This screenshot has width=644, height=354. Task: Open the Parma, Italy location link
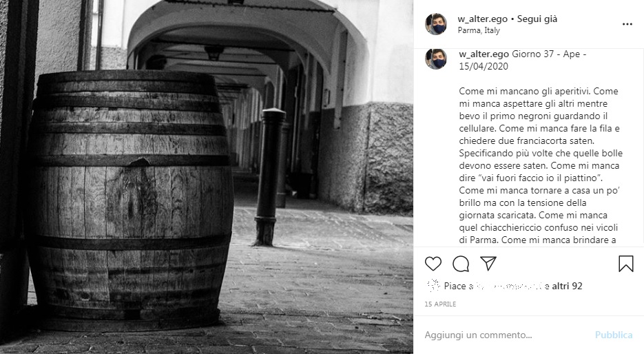coord(479,30)
